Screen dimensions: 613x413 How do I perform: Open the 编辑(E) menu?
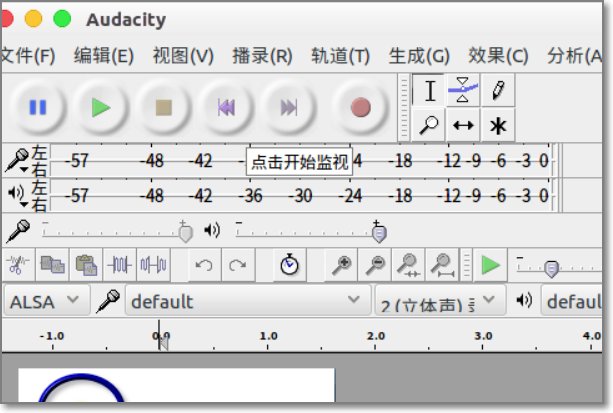point(104,56)
